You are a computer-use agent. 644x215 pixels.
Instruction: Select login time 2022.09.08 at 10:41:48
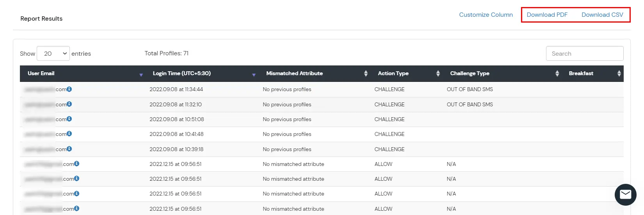(x=176, y=134)
